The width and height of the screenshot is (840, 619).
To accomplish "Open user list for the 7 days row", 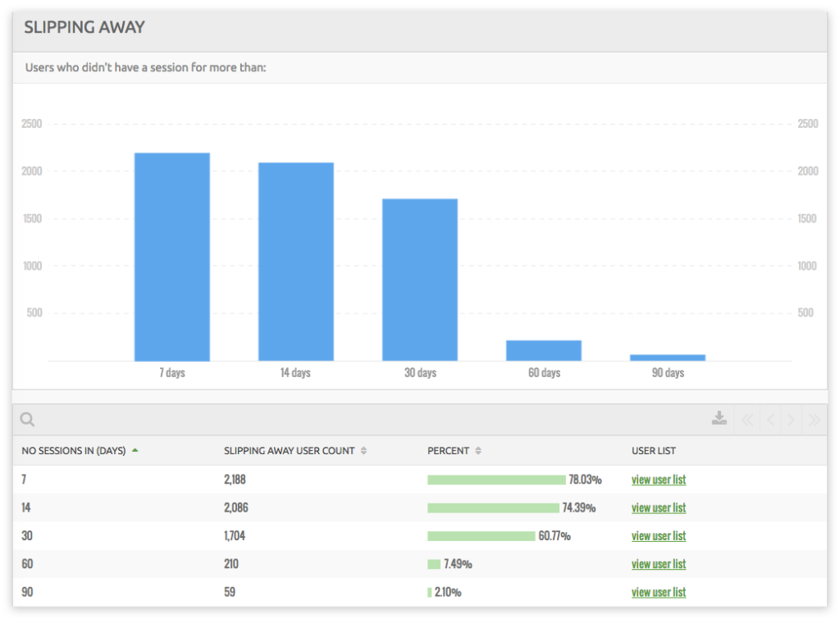I will point(658,479).
